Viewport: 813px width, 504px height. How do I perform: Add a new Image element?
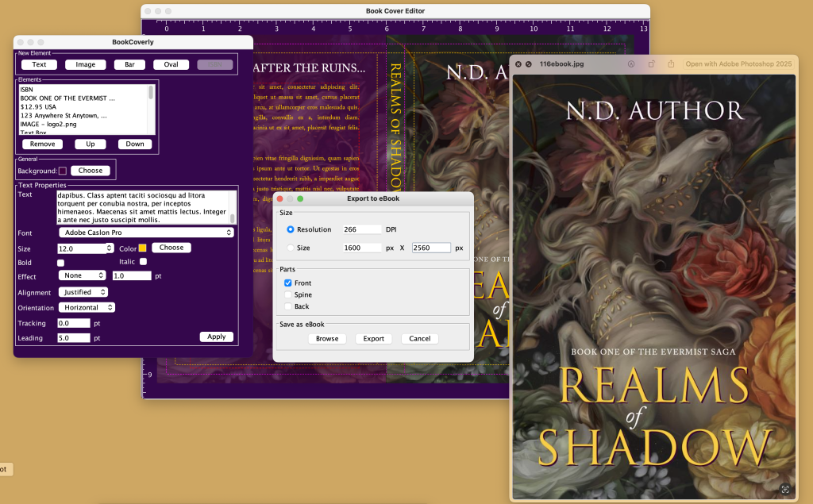(86, 64)
